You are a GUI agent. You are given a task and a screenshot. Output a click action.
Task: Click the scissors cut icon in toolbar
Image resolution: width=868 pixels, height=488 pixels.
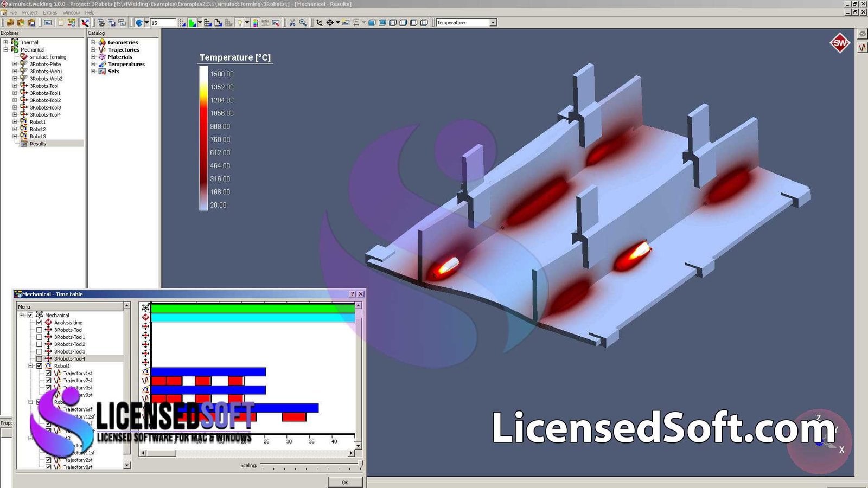pyautogui.click(x=292, y=23)
